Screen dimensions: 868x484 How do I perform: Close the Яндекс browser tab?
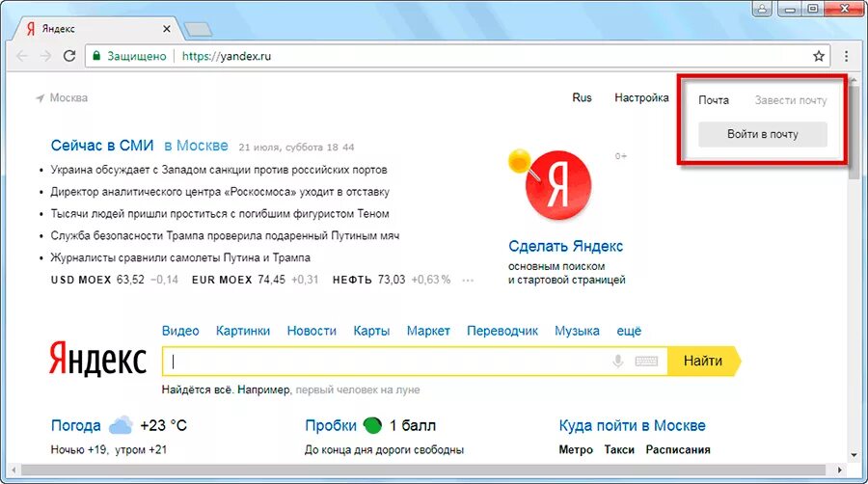tap(167, 29)
